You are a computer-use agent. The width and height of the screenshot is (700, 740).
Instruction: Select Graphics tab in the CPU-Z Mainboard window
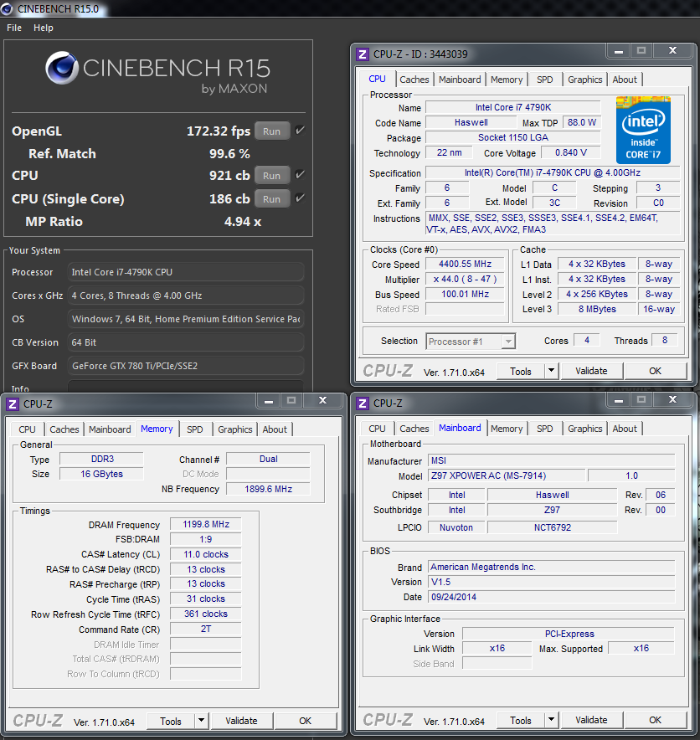coord(584,429)
